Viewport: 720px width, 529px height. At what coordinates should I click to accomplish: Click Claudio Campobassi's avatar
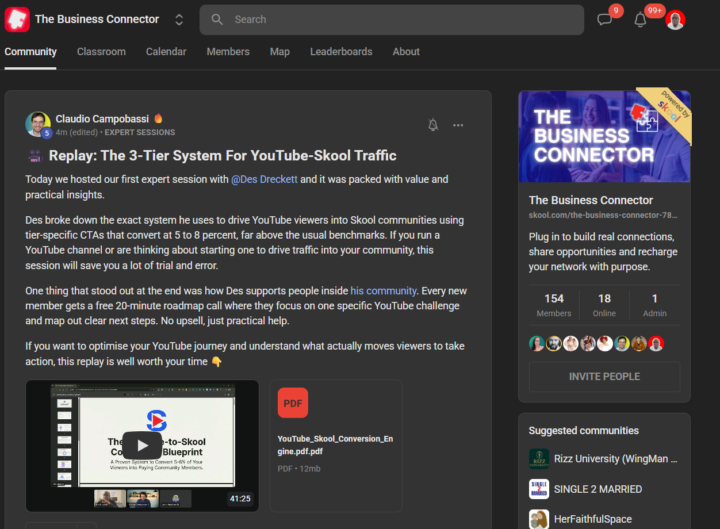(x=38, y=124)
